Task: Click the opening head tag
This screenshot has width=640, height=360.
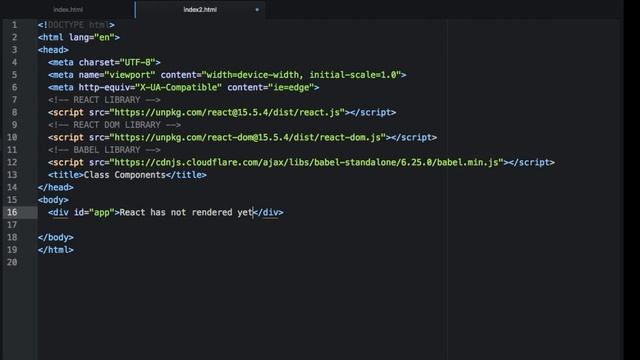Action: [53, 50]
